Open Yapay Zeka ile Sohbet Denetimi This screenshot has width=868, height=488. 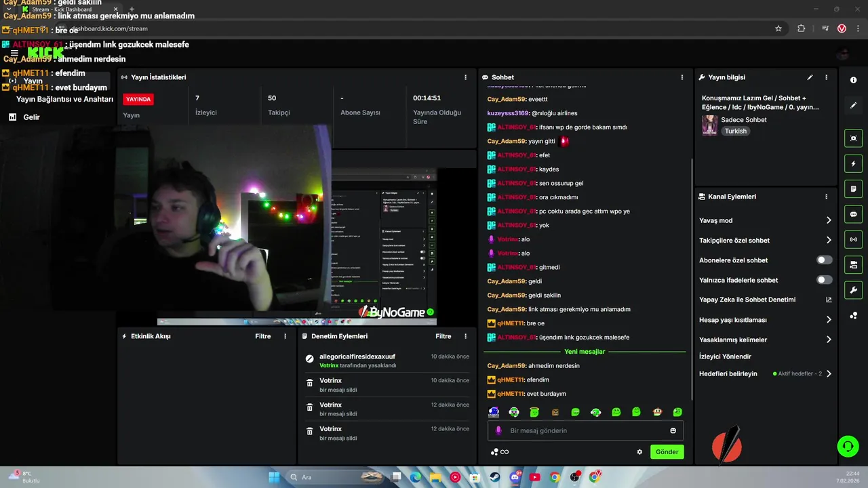[x=747, y=300]
